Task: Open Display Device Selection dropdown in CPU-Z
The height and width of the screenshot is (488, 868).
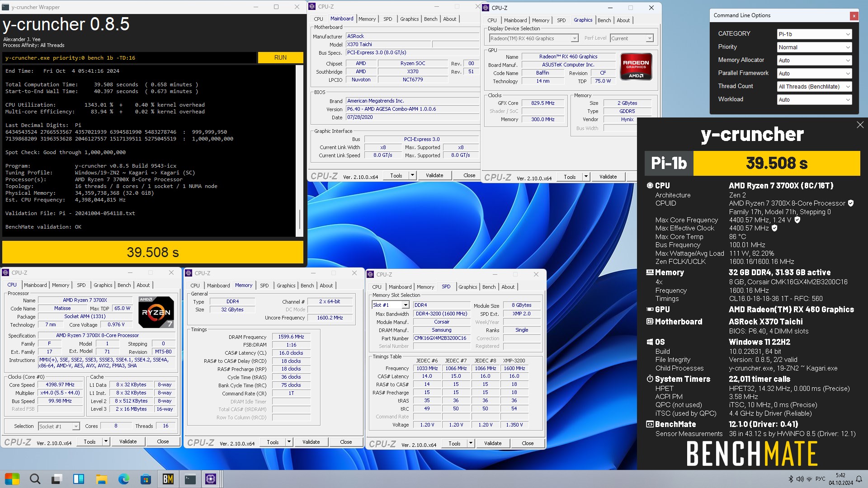Action: [533, 38]
